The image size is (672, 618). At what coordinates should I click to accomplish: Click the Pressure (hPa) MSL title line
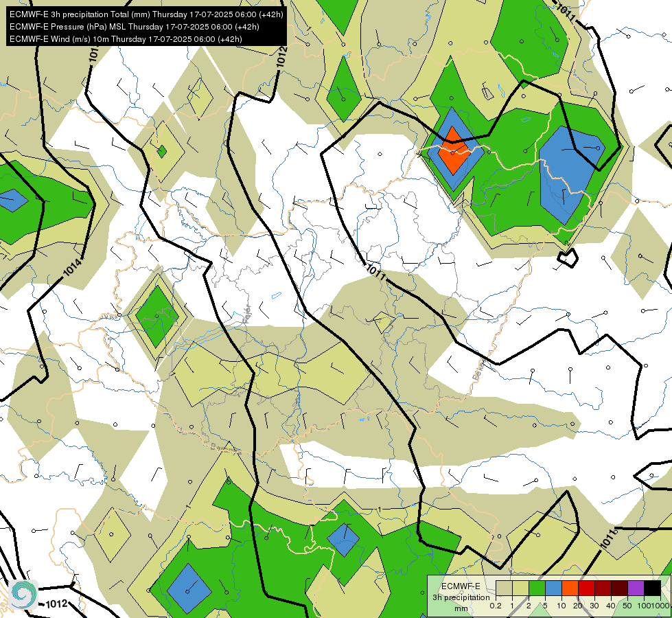pos(134,27)
